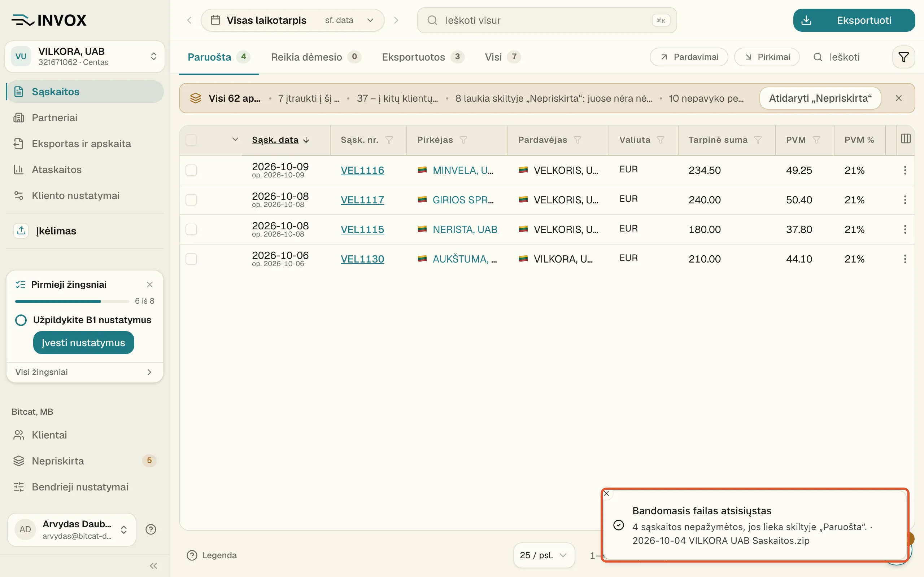Viewport: 924px width, 577px height.
Task: Open the Visas laikotarpis period dropdown
Action: click(x=292, y=20)
